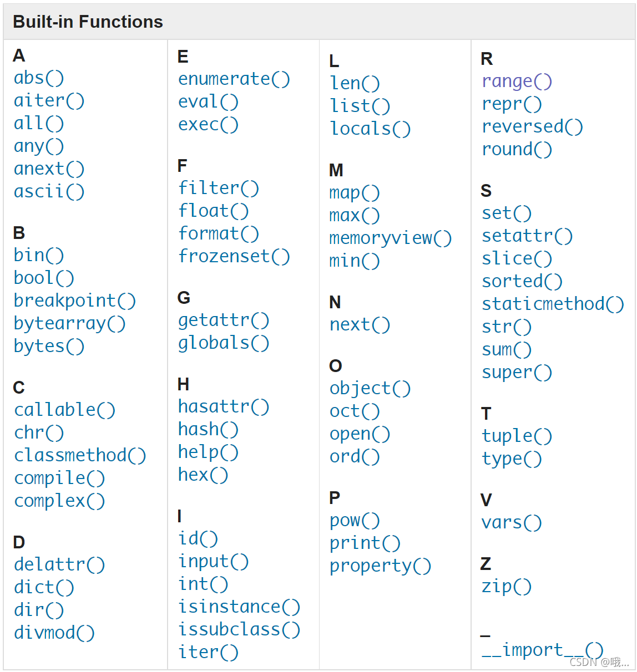Open the exec() link
This screenshot has width=637, height=672.
(x=208, y=125)
